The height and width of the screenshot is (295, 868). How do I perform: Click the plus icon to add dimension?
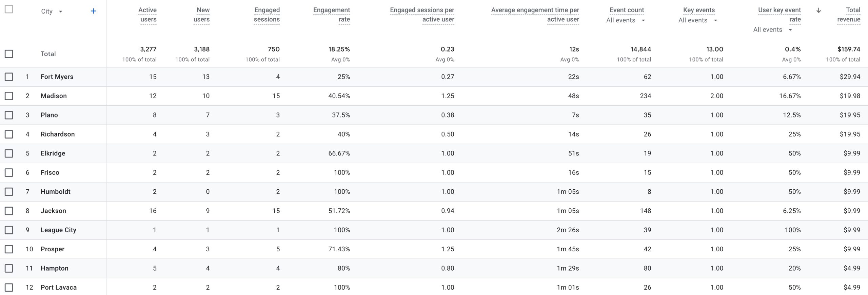tap(93, 11)
